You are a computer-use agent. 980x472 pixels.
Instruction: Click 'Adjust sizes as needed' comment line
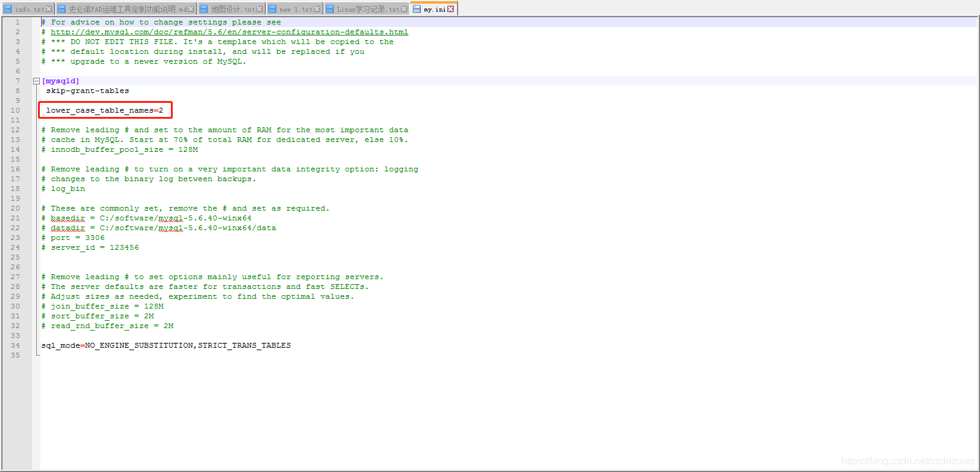click(198, 296)
